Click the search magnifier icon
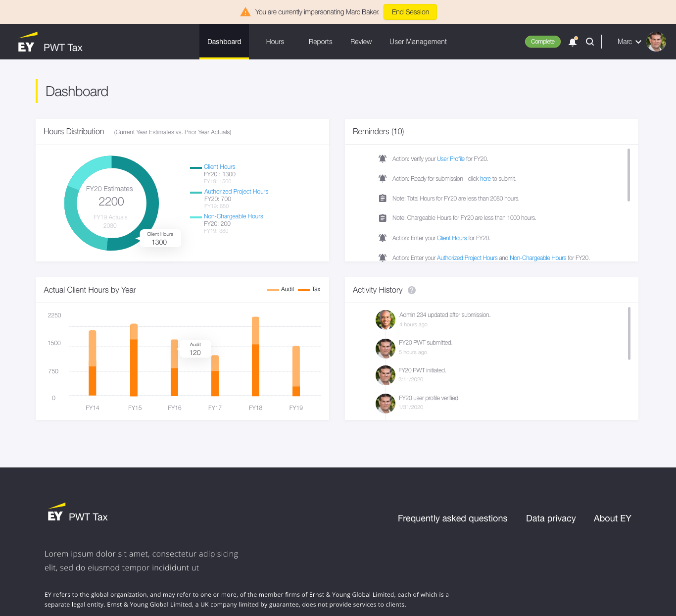 click(x=589, y=42)
